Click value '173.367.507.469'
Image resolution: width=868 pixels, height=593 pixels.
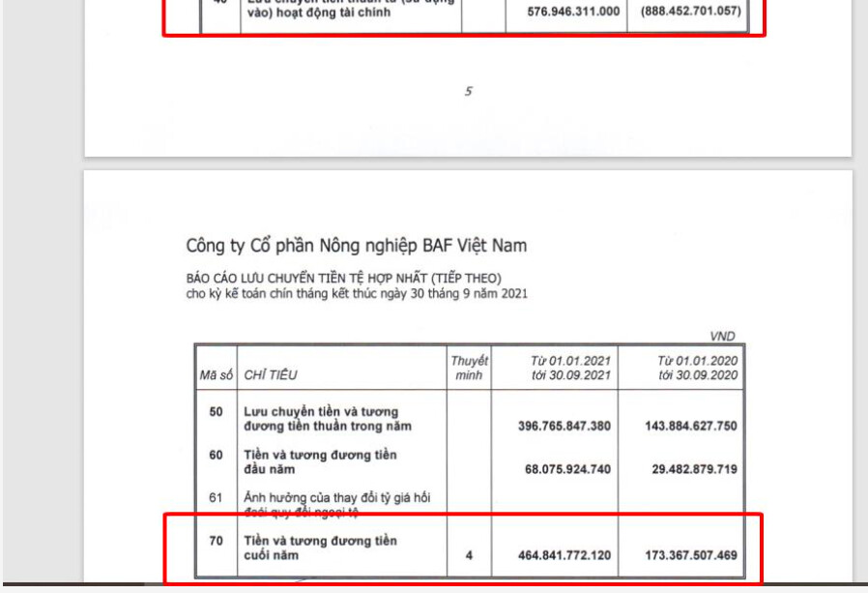click(691, 555)
